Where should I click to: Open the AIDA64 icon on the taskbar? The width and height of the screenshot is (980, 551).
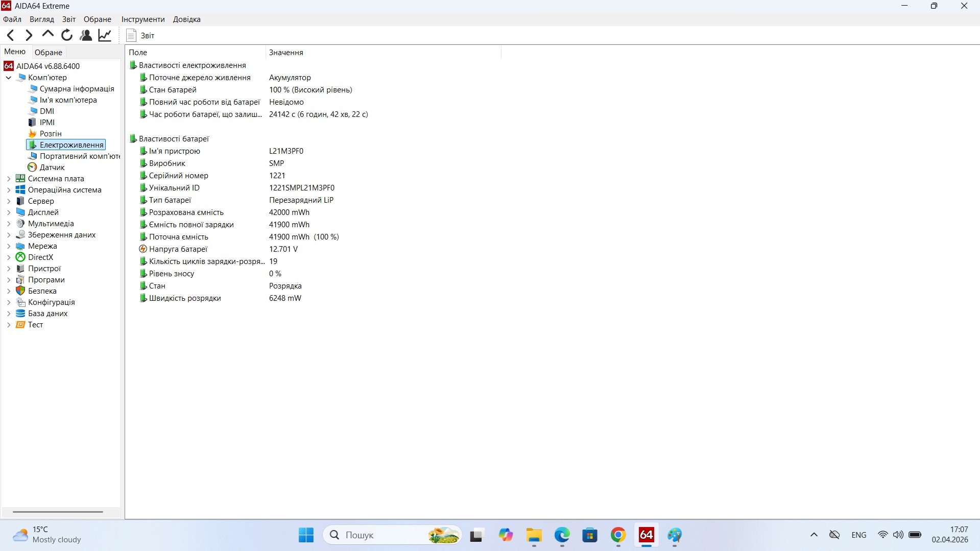pyautogui.click(x=646, y=536)
